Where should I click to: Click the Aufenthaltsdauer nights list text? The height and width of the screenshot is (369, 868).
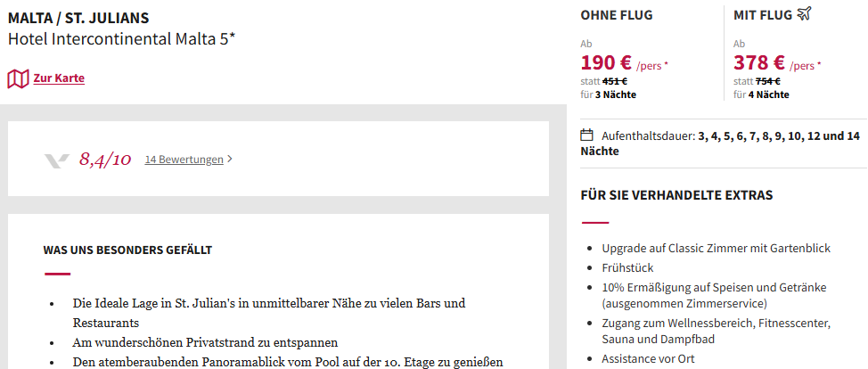click(720, 143)
